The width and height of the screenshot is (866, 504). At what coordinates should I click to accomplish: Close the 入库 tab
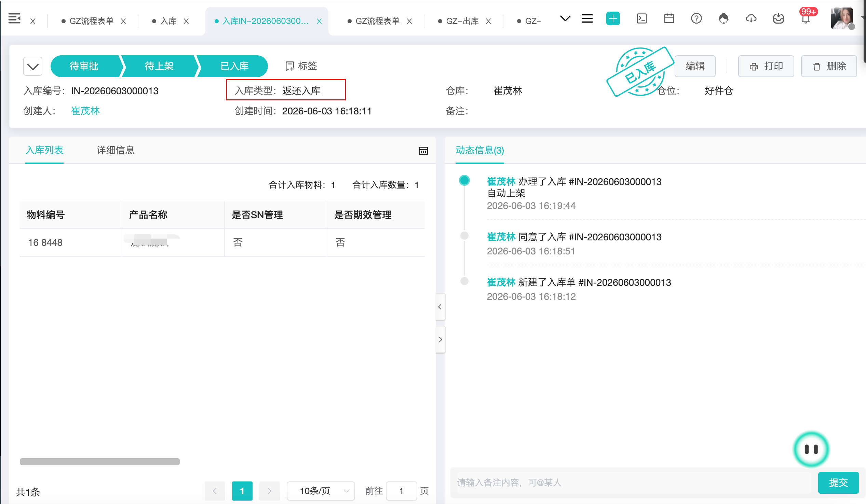pyautogui.click(x=186, y=21)
